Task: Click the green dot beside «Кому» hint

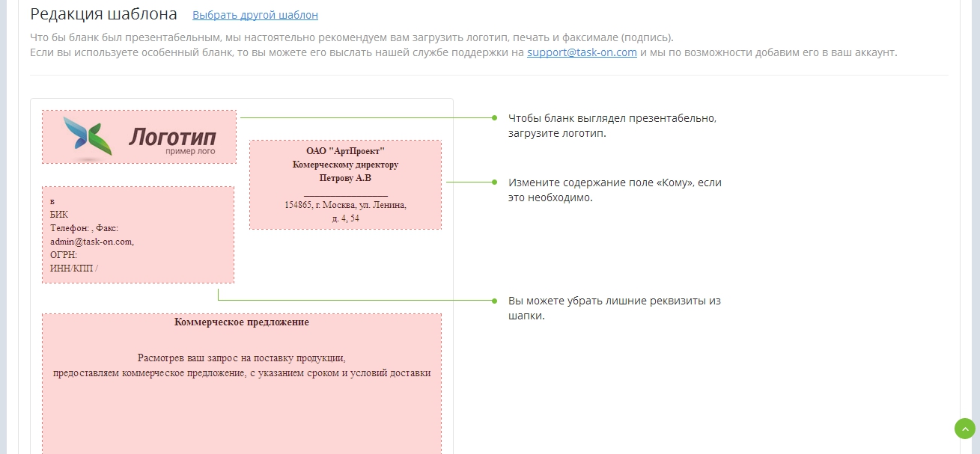Action: point(494,182)
